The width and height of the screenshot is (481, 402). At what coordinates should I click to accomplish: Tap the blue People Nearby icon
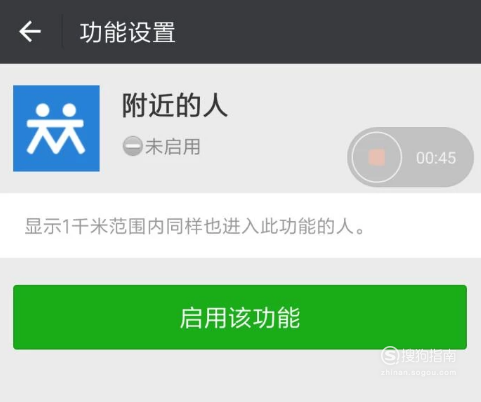tap(56, 128)
